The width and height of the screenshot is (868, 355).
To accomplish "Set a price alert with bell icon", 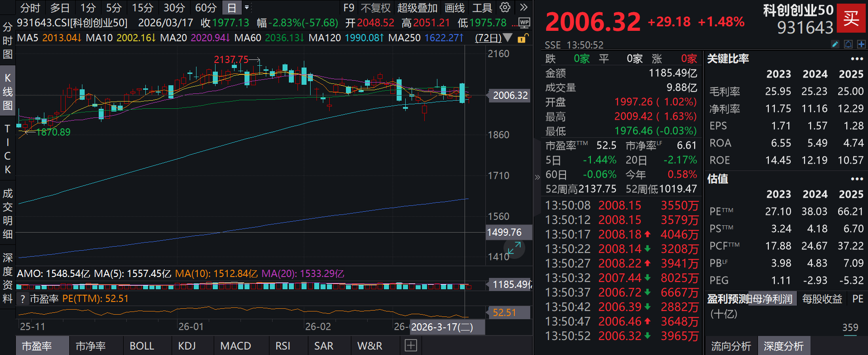I will click(x=849, y=44).
